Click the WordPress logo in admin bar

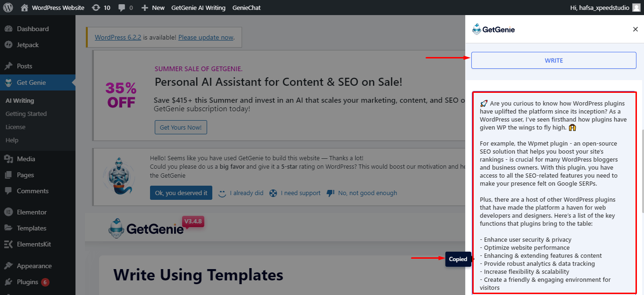(x=8, y=8)
